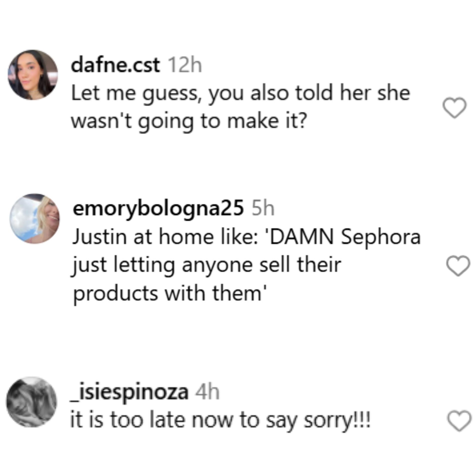
Task: Tap heart on emorybologna25's comment
Action: (458, 266)
